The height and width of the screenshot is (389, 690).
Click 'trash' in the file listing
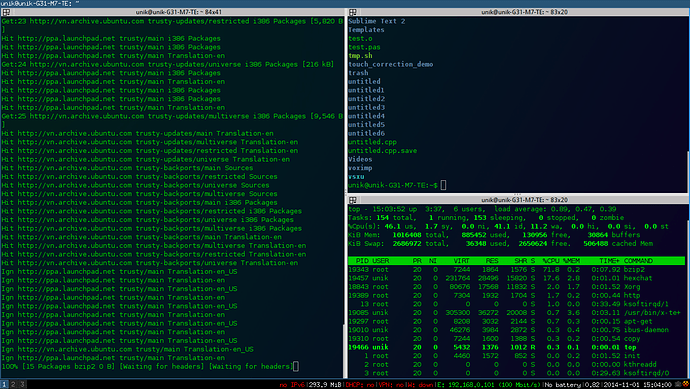(358, 73)
